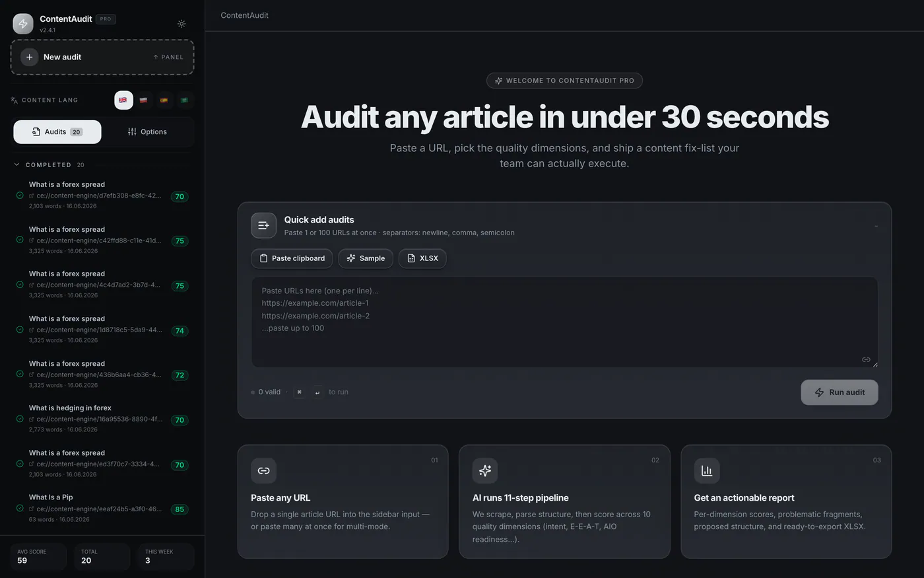Open external link icon for audit 4c4d7ad2

(x=32, y=285)
